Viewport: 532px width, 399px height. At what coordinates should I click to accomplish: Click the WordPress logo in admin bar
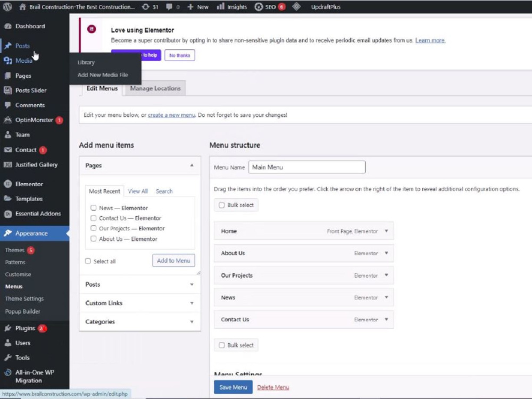[7, 7]
